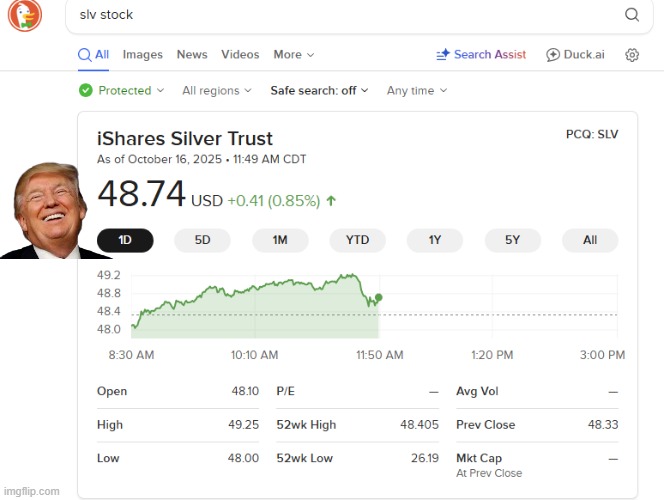
Task: Click the green chart endpoint dot
Action: (378, 297)
